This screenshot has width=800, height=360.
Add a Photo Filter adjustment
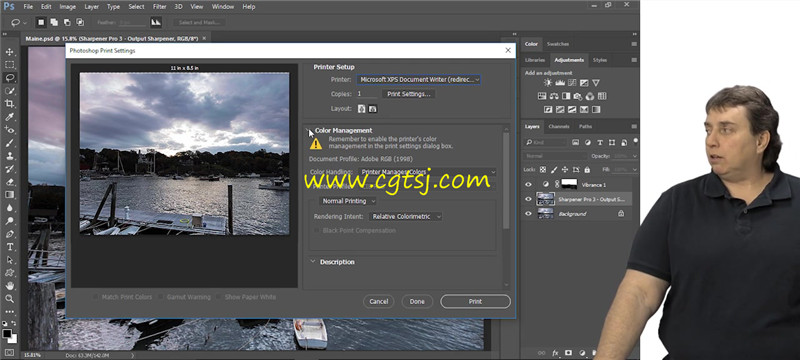(x=578, y=96)
